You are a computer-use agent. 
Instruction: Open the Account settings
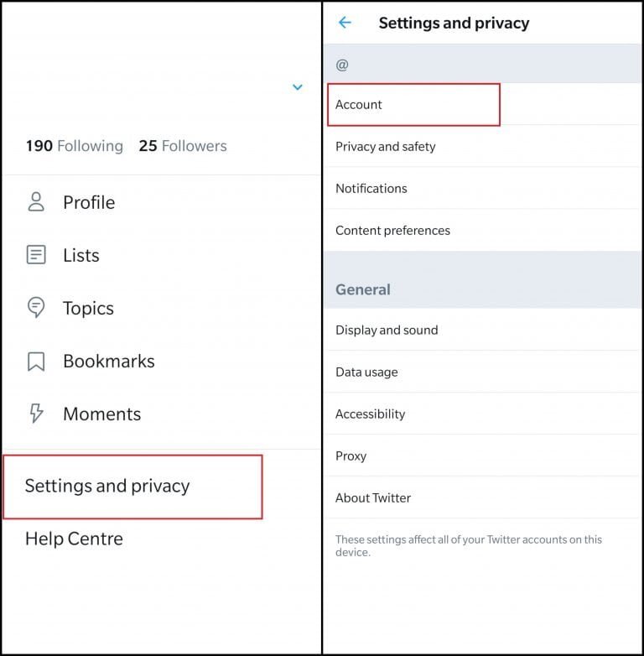tap(359, 105)
